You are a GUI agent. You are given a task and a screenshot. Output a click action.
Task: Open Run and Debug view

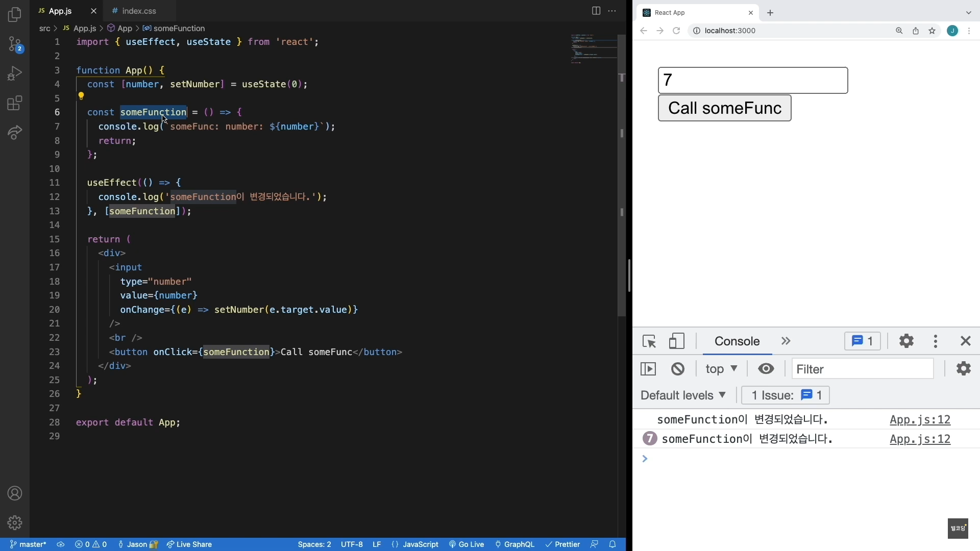click(15, 74)
